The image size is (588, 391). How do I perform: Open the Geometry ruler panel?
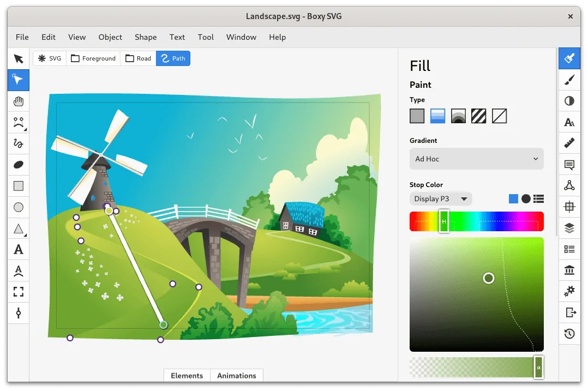pos(569,143)
